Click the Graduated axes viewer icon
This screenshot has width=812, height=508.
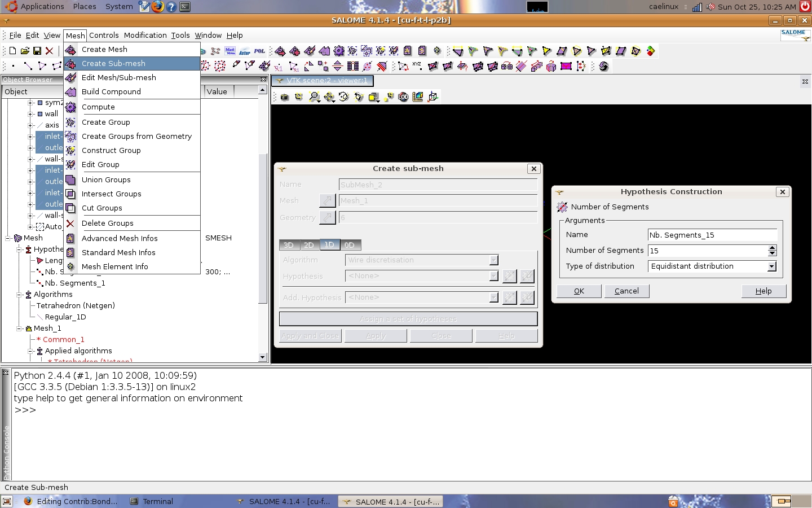[x=418, y=97]
